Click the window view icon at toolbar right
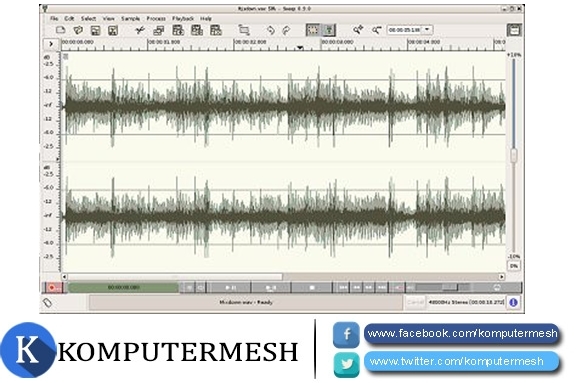The image size is (582, 383). 514,30
